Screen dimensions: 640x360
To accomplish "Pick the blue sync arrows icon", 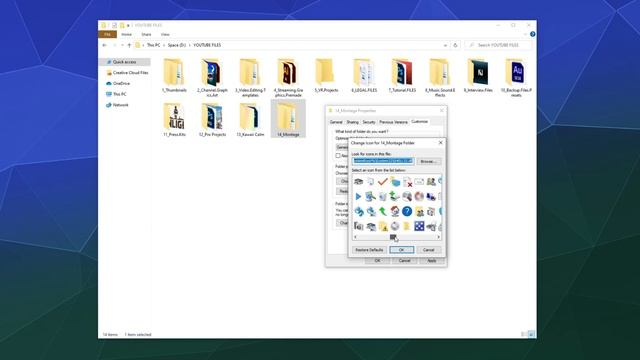I will click(358, 211).
